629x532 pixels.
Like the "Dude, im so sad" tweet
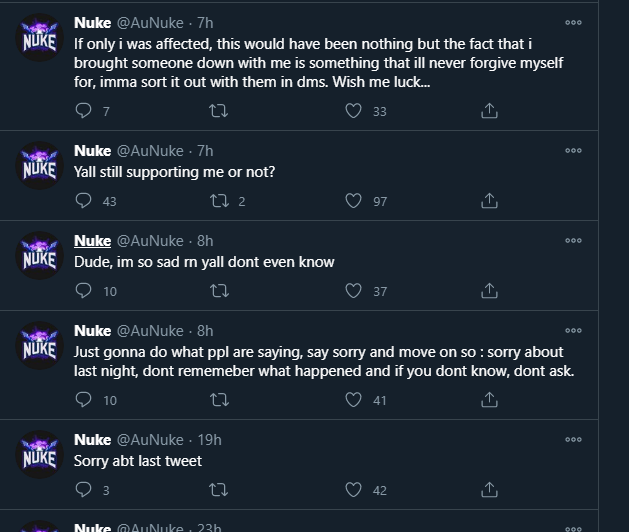click(x=353, y=291)
